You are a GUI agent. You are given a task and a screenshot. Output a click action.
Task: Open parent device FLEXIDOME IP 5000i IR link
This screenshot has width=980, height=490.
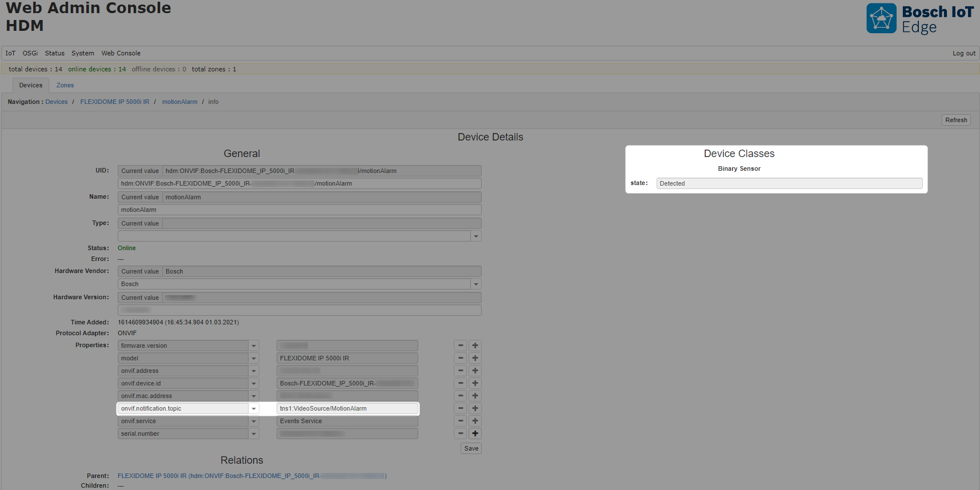(252, 476)
